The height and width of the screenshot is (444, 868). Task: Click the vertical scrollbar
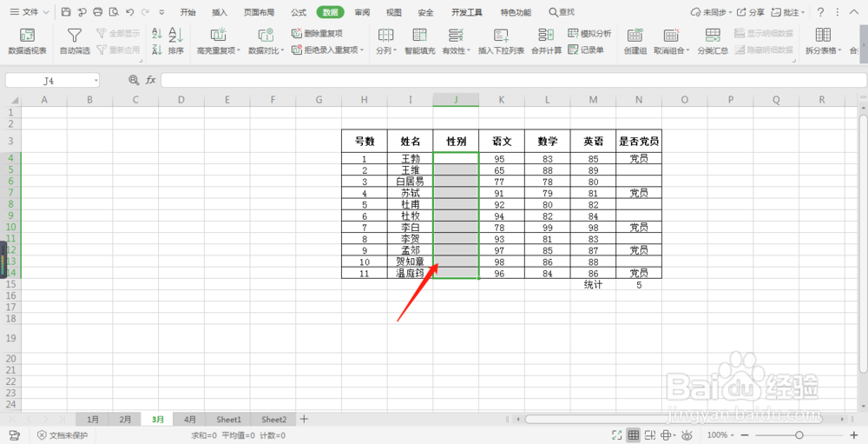point(863,244)
